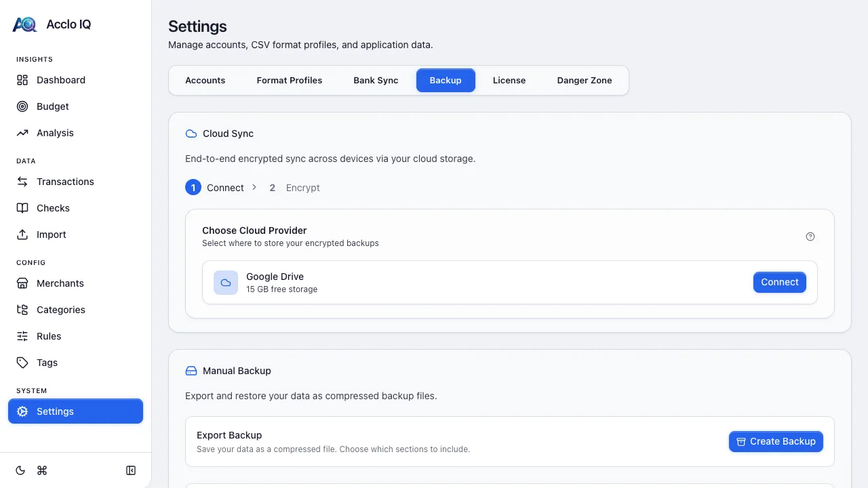Click the Export Backup label

click(x=229, y=435)
